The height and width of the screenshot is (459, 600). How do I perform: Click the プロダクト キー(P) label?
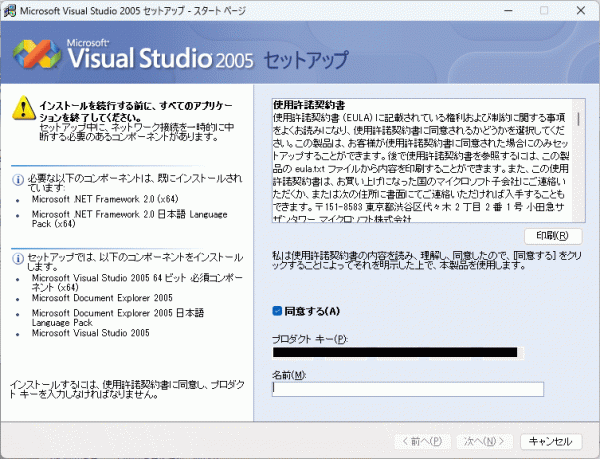tap(310, 339)
